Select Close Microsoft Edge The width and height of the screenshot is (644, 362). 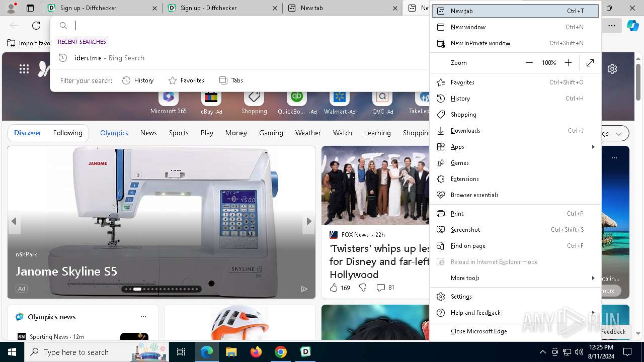pos(516,331)
